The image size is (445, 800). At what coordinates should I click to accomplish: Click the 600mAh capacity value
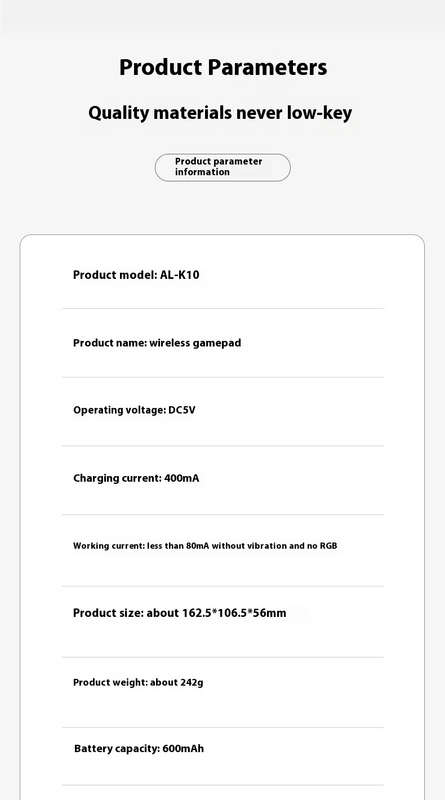183,748
